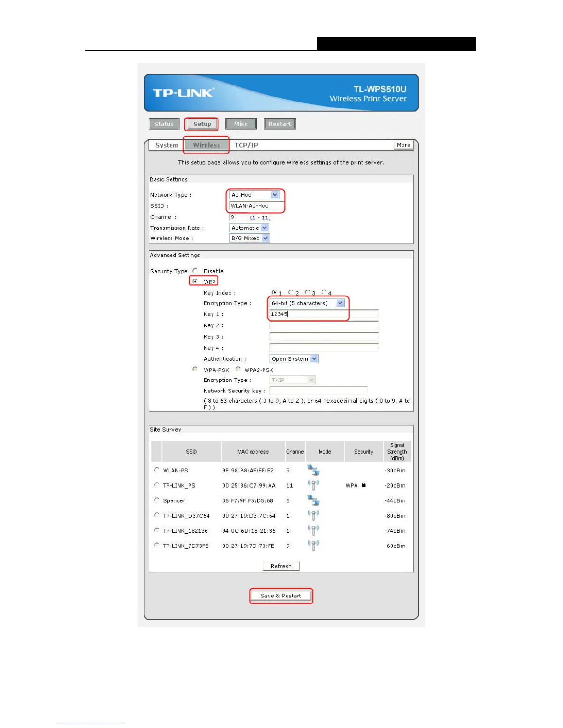Click the TP-LINK_D37C64 antenna mode icon
This screenshot has width=563, height=728.
tap(313, 515)
